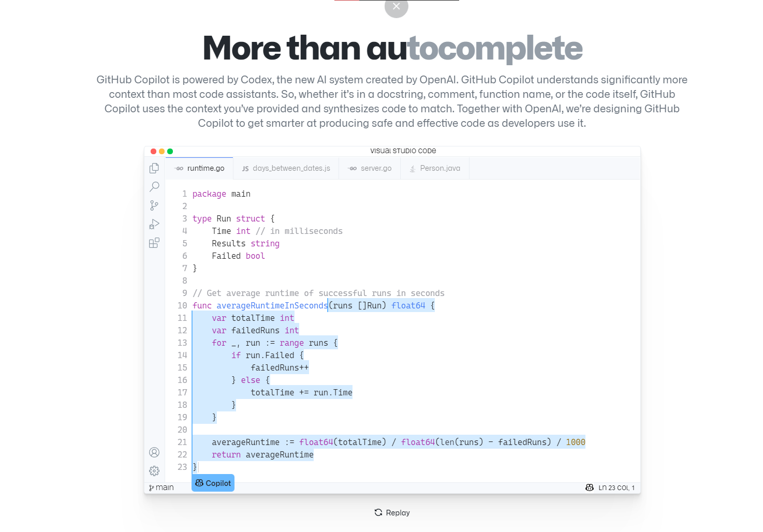Click the 'return averageRuntime' line
The height and width of the screenshot is (532, 763).
[262, 454]
